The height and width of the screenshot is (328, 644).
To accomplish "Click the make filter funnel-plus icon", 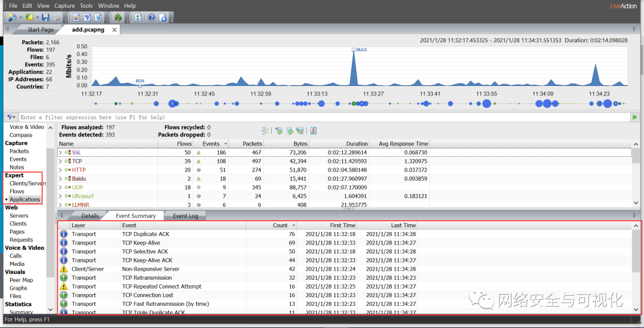I will (x=279, y=131).
